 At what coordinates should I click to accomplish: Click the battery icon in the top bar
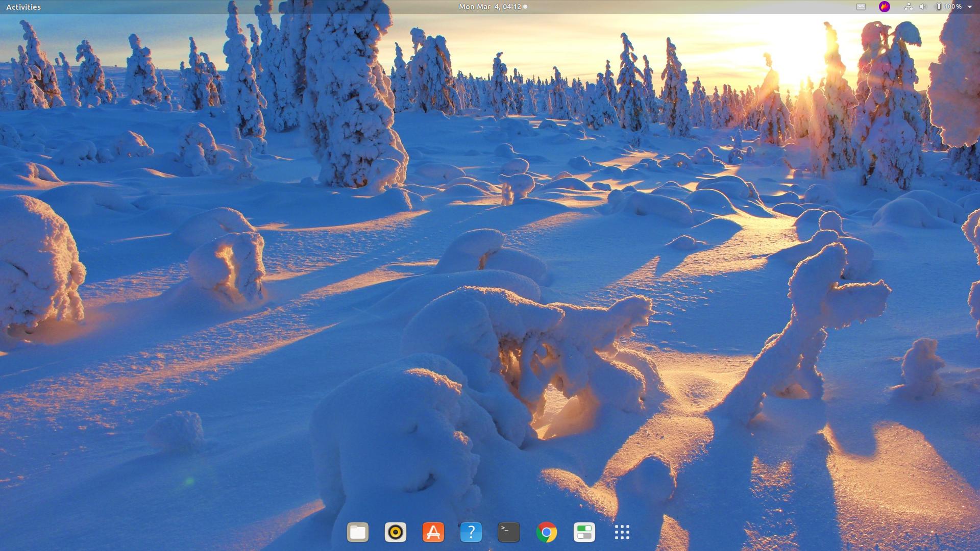point(939,7)
